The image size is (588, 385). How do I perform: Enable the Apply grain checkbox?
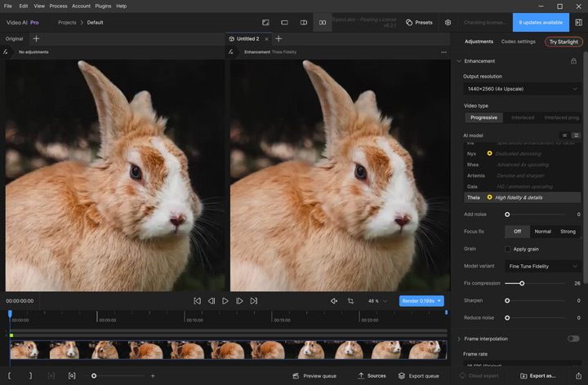click(x=507, y=249)
